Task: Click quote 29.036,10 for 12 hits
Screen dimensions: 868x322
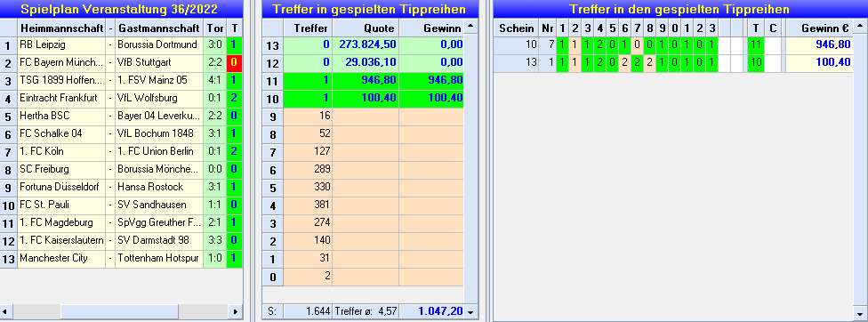Action: (x=366, y=62)
